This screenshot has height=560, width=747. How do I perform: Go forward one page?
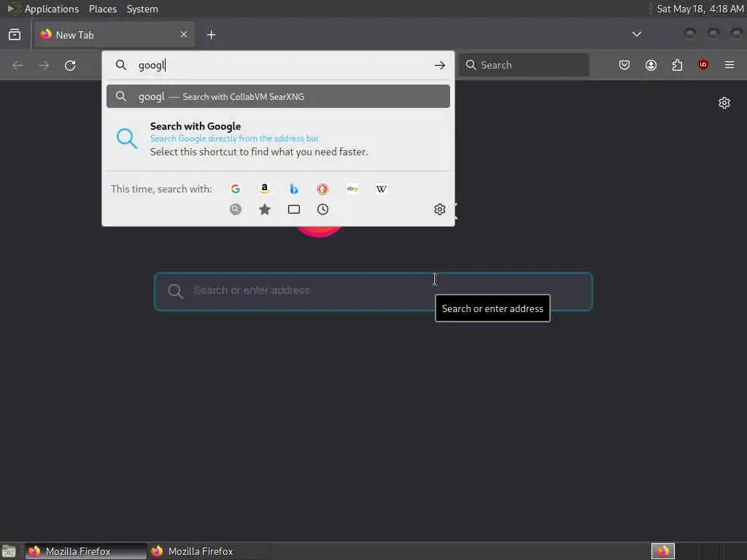44,65
